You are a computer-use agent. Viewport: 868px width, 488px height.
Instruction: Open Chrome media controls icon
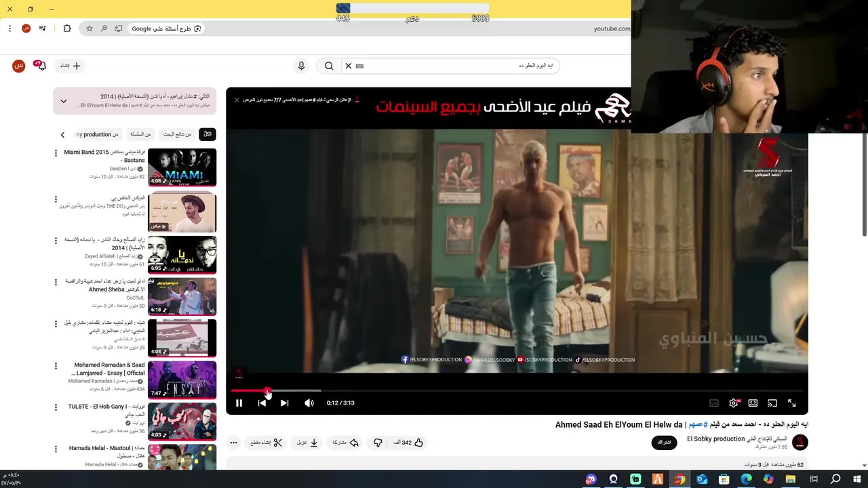click(x=43, y=28)
